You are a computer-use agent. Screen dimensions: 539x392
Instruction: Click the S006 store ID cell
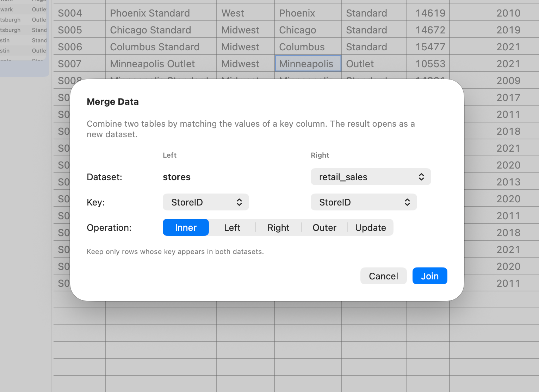(x=79, y=47)
